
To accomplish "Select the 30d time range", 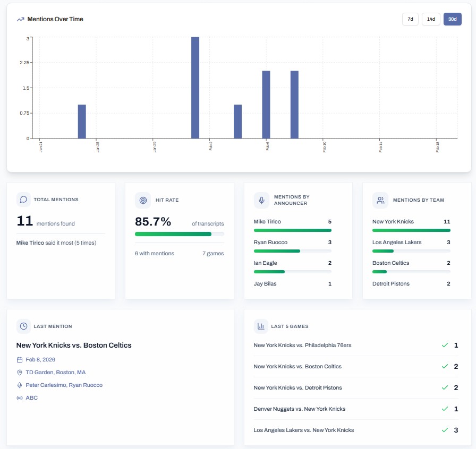I will click(452, 19).
